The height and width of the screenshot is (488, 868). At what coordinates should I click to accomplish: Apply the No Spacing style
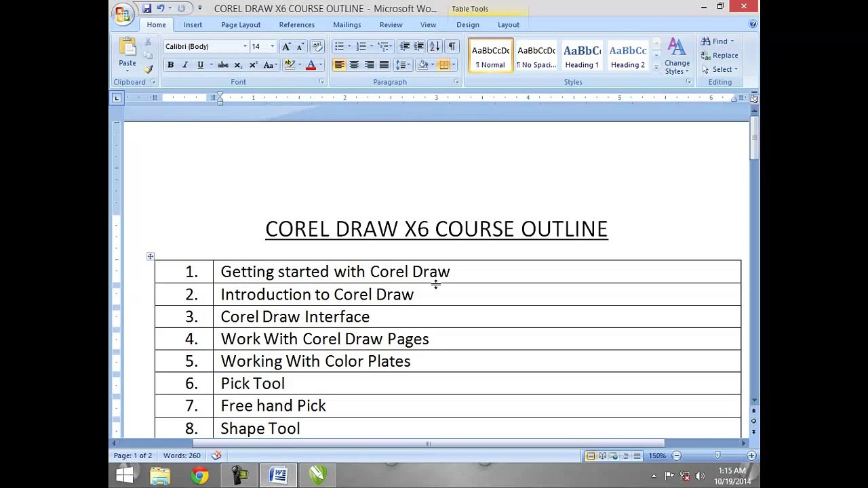[x=536, y=56]
